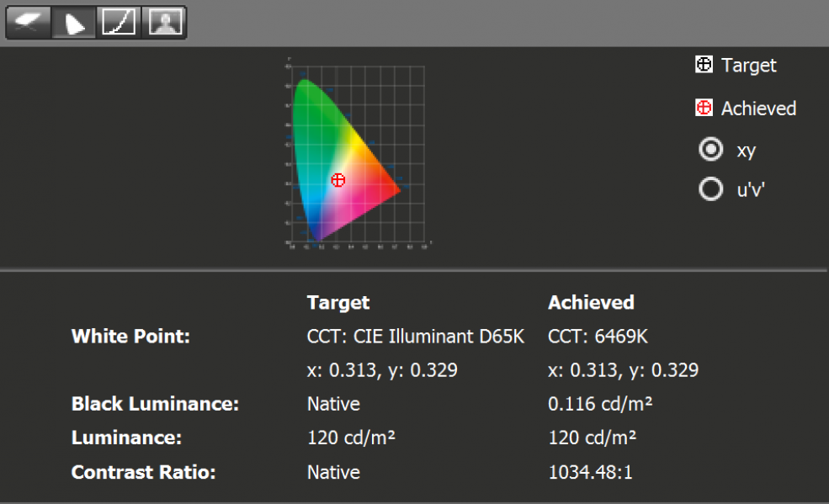Image resolution: width=829 pixels, height=504 pixels.
Task: Select the u'v' radio button
Action: click(x=711, y=190)
